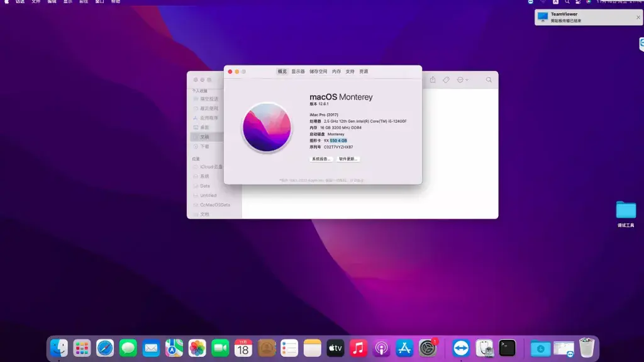Open the 调试工具 desktop folder
The height and width of the screenshot is (362, 644).
tap(626, 214)
